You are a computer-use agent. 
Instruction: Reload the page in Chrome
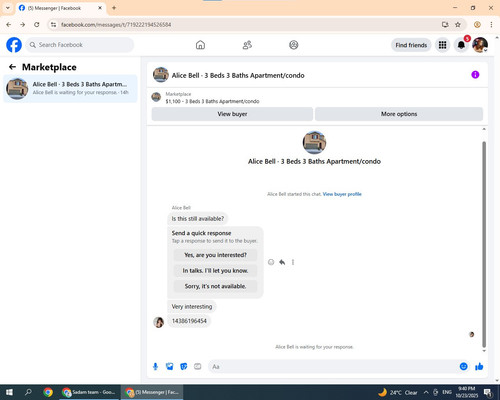pyautogui.click(x=37, y=25)
